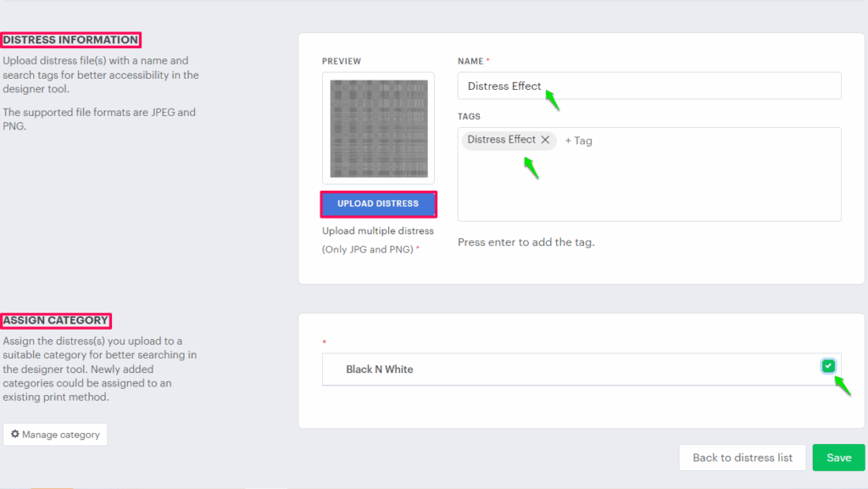Toggle the Black N White category checkbox
Screen dimensions: 868x489
[828, 365]
